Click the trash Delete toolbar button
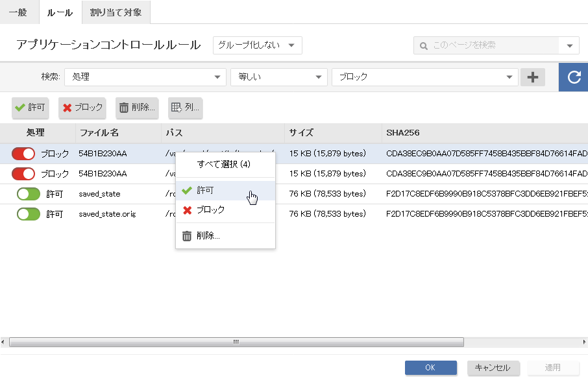Image resolution: width=588 pixels, height=382 pixels. tap(137, 108)
